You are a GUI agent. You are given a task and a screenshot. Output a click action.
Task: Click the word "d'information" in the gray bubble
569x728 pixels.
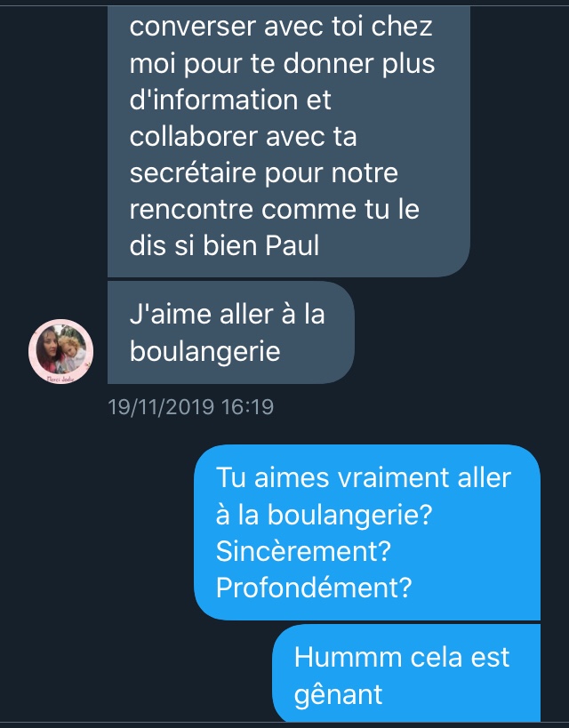click(213, 100)
